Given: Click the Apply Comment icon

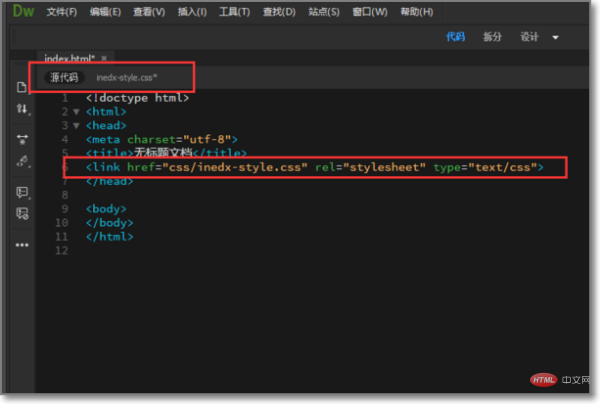Looking at the screenshot, I should [22, 192].
